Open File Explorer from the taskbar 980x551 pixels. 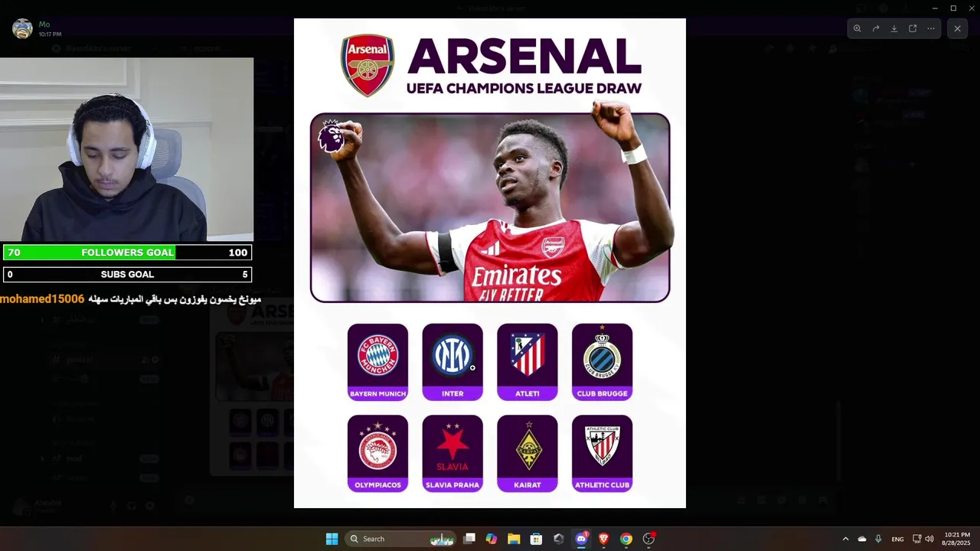(x=514, y=539)
